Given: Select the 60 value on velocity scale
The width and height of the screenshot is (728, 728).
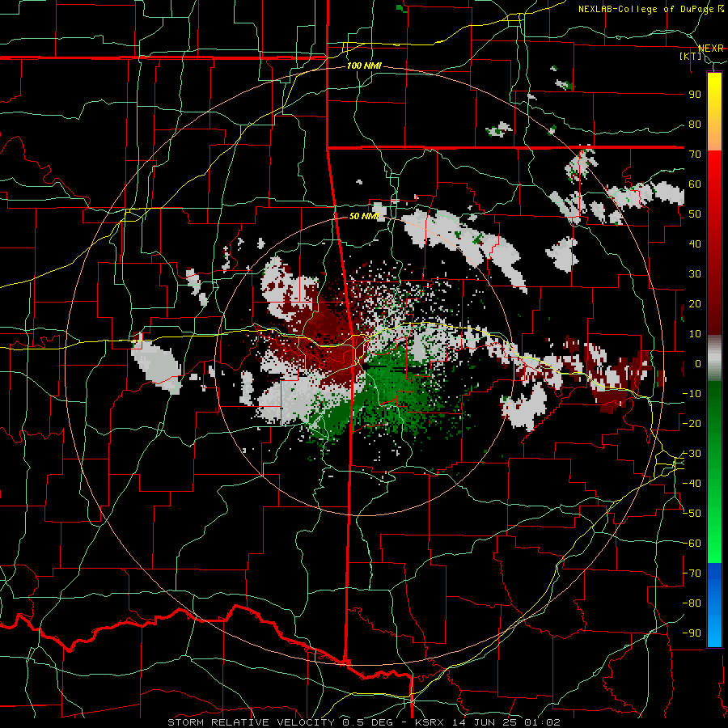Looking at the screenshot, I should (695, 184).
